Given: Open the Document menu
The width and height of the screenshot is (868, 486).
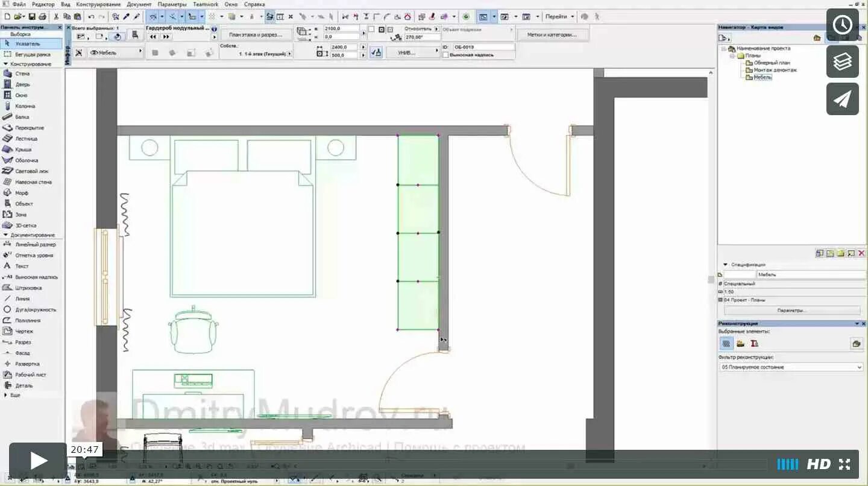Looking at the screenshot, I should 139,4.
